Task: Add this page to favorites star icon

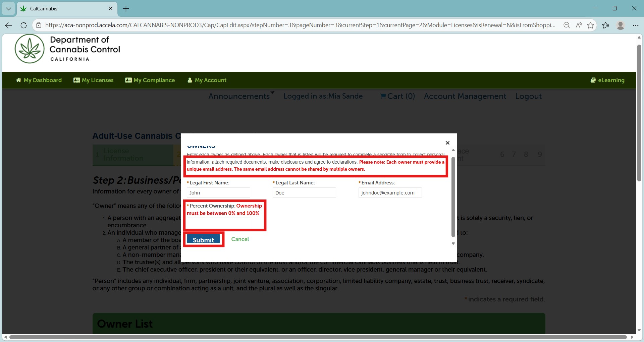Action: 591,25
